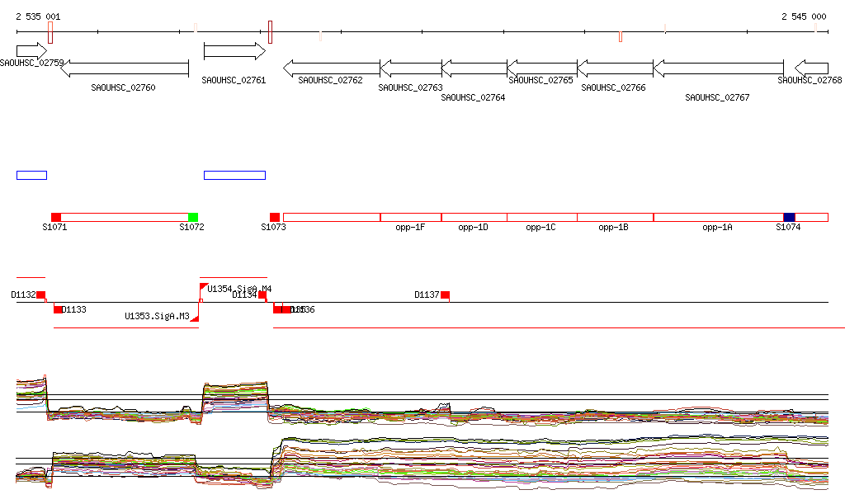Click the SAOUHSC_02765 gene label

[541, 80]
